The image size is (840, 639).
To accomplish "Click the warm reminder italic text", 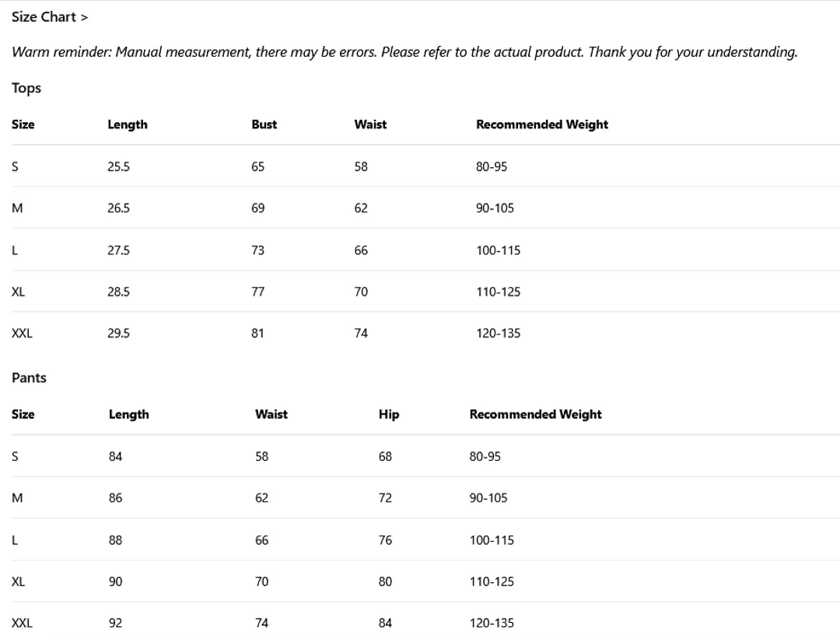I will 405,53.
